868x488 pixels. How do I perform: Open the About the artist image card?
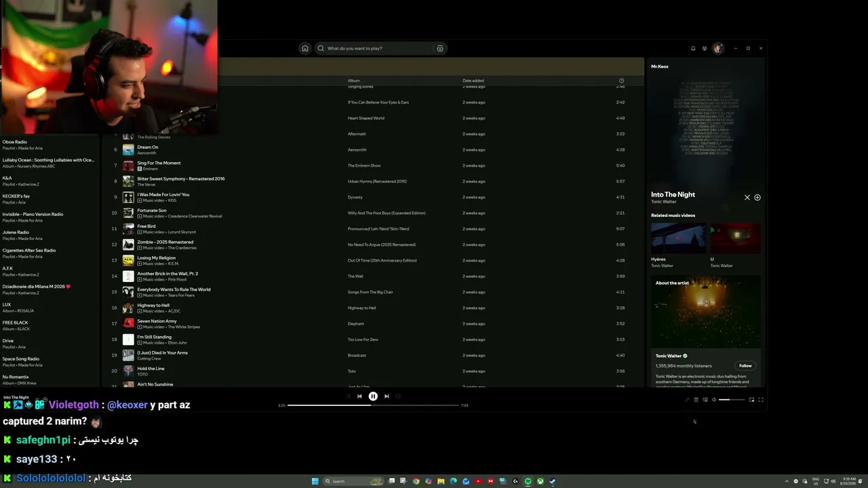click(706, 312)
